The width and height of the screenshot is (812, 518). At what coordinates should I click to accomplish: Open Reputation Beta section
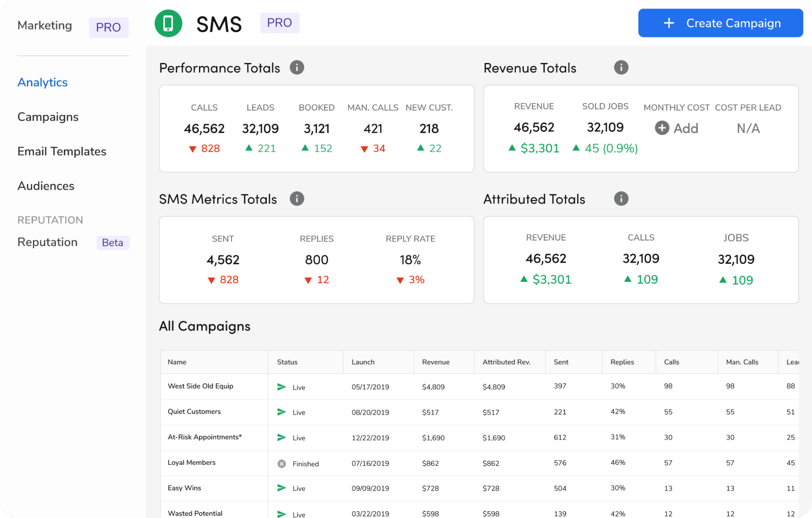point(48,242)
